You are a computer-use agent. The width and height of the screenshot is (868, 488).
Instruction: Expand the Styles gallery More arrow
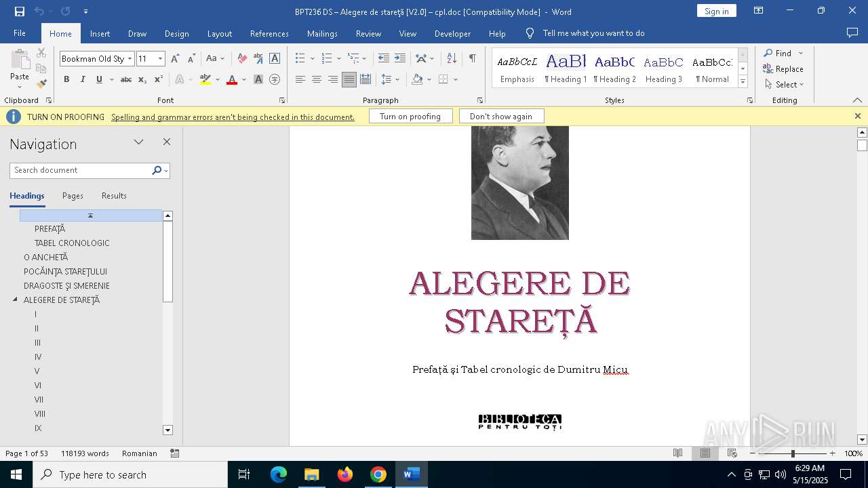tap(743, 82)
